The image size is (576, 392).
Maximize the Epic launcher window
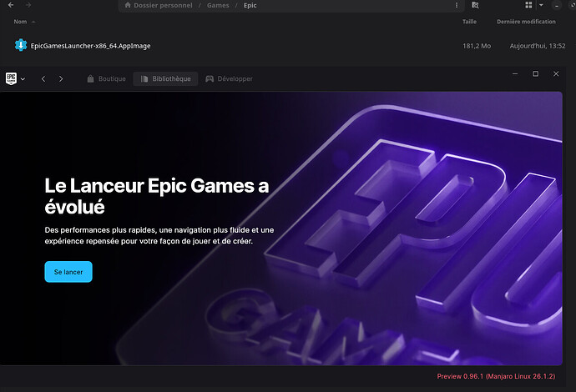click(536, 73)
